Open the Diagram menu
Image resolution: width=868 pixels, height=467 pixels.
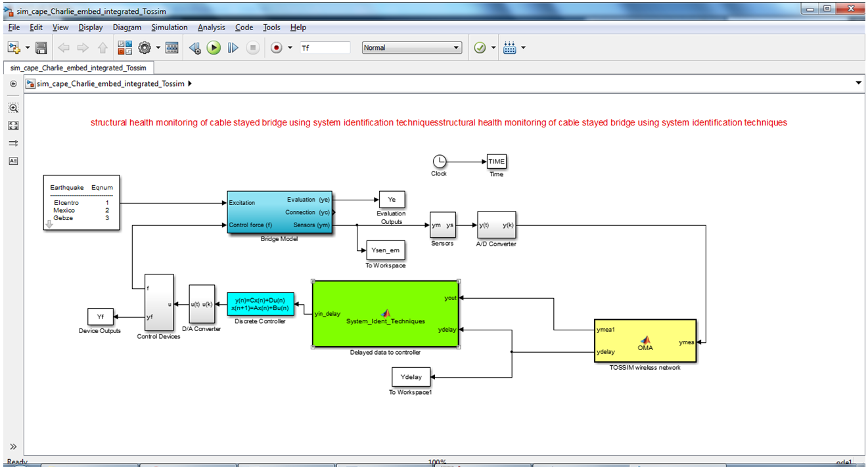[x=127, y=28]
